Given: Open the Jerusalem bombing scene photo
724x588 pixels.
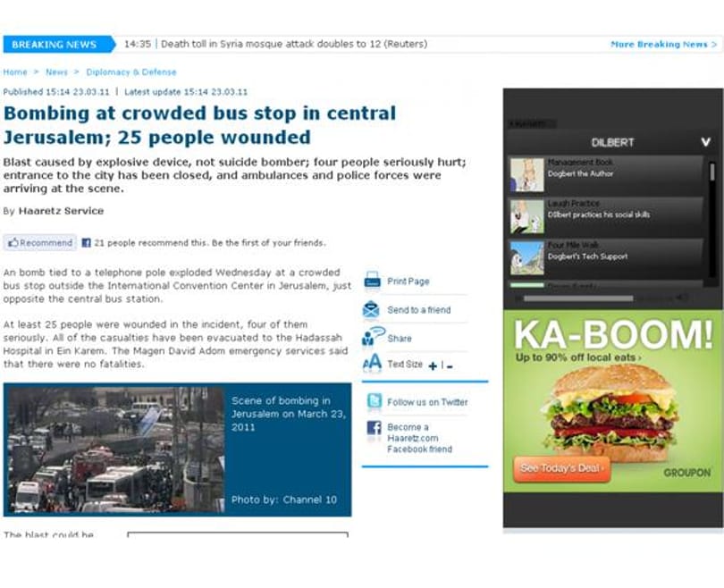Looking at the screenshot, I should 116,450.
